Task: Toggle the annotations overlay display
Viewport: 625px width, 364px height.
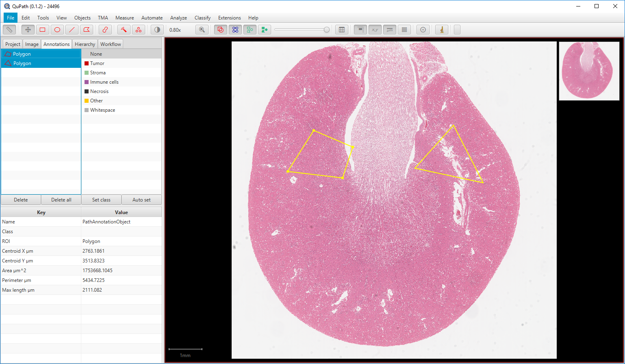Action: (x=220, y=29)
